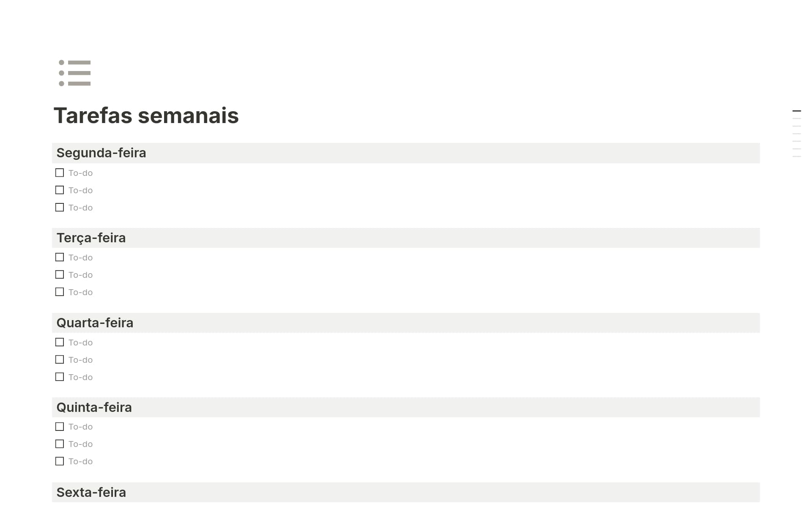Tick the second checkbox under Segunda-feira
Screen dimensions: 812x507
(60, 190)
